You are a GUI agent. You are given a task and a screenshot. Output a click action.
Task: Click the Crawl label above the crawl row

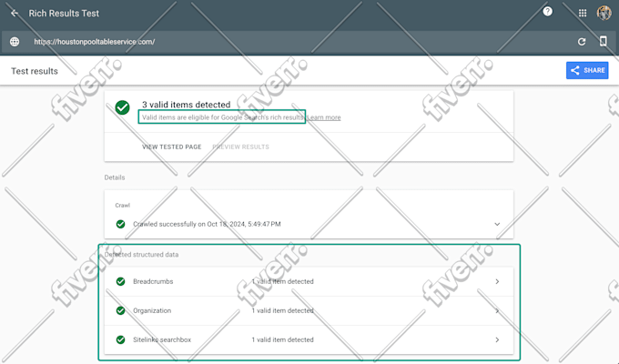[122, 206]
